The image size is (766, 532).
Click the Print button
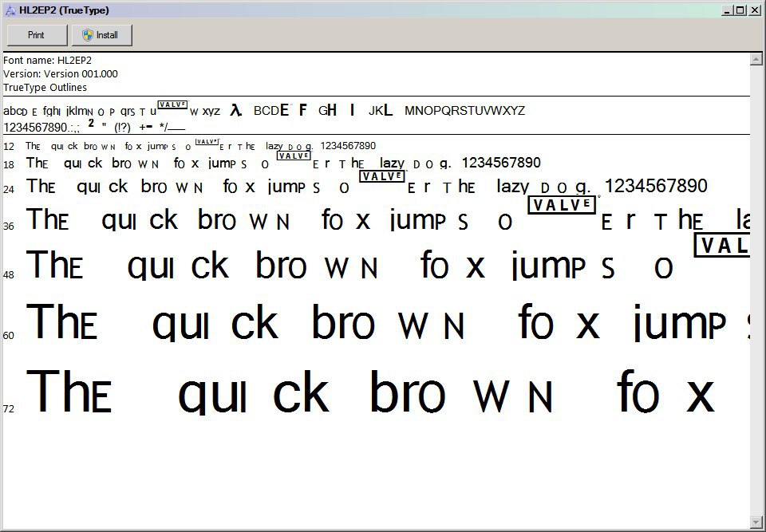[38, 35]
